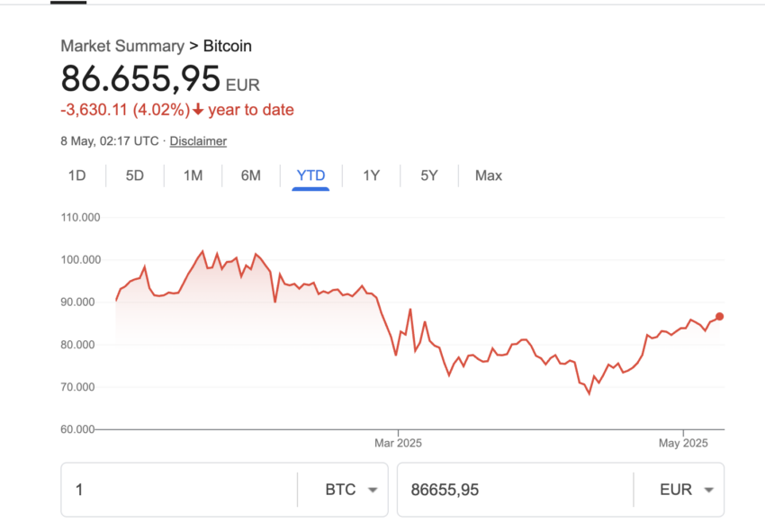The height and width of the screenshot is (532, 765).
Task: Click the red down arrow icon
Action: coord(198,109)
